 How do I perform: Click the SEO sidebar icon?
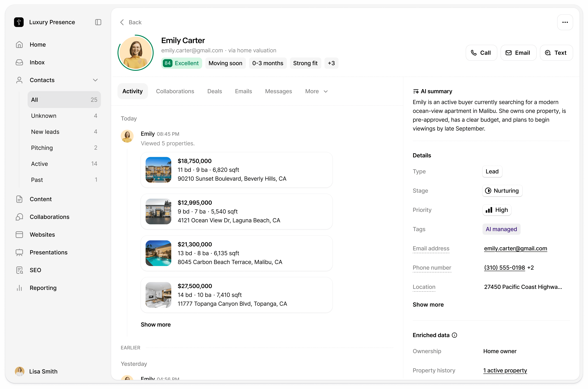point(19,270)
